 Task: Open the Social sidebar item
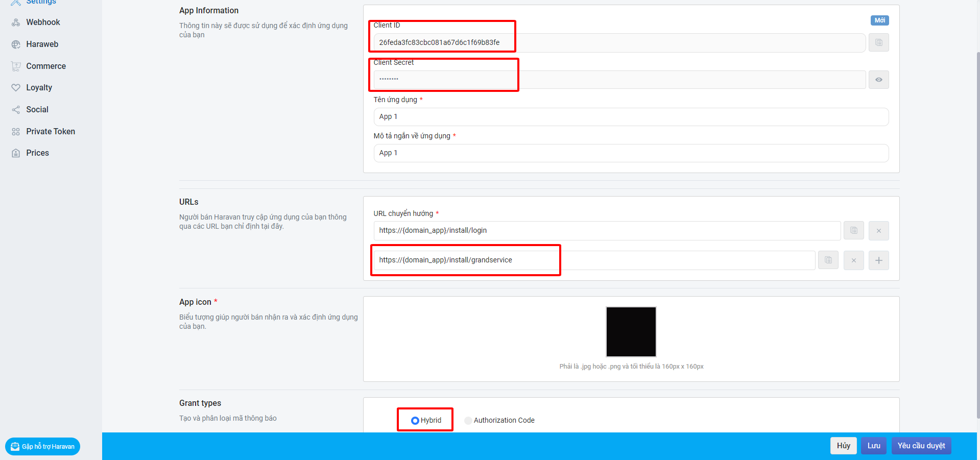pos(37,110)
